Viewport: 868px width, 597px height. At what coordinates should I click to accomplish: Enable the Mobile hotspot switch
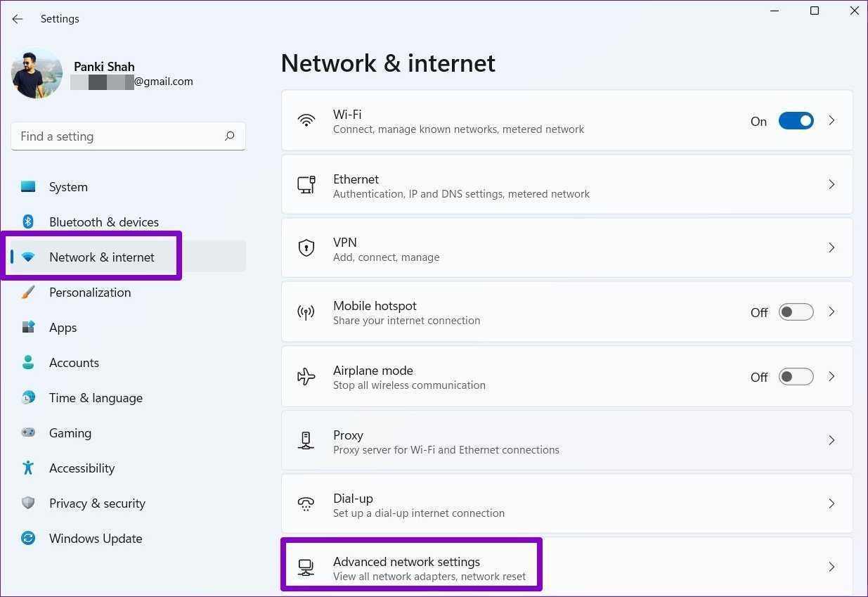(796, 312)
